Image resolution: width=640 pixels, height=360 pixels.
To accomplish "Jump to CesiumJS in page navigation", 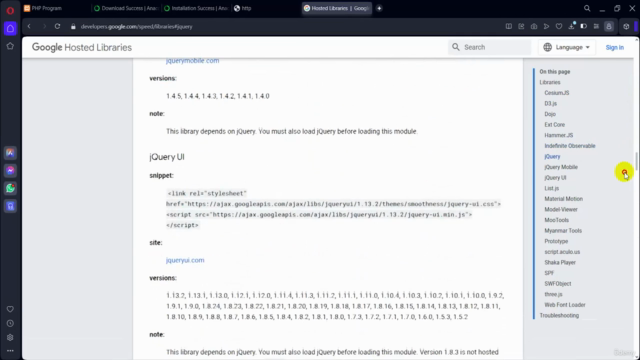I will 557,93.
